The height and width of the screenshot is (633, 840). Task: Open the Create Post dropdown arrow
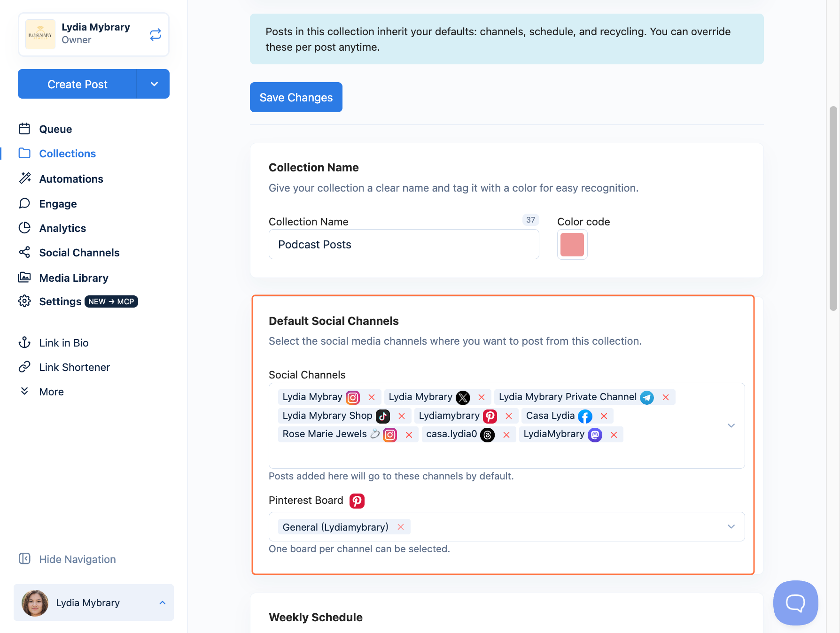pos(154,84)
